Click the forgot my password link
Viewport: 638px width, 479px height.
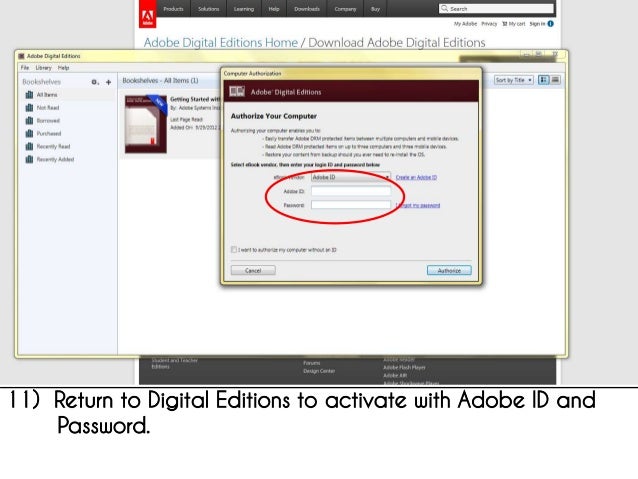(418, 205)
